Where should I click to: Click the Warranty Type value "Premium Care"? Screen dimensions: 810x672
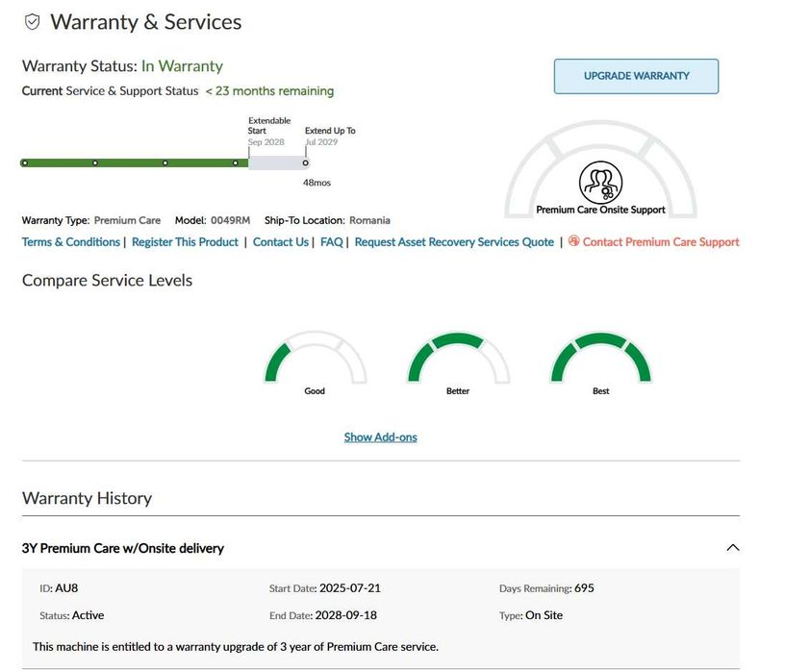(x=127, y=220)
